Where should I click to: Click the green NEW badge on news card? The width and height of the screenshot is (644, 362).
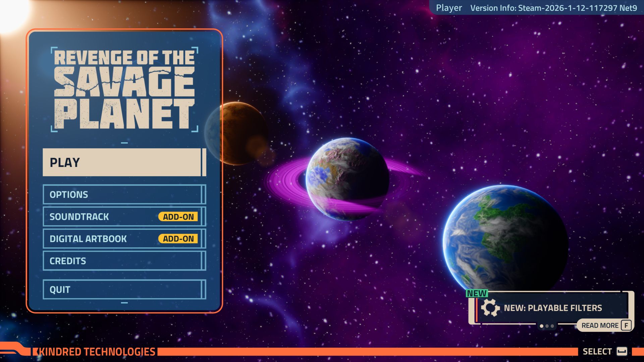coord(477,294)
